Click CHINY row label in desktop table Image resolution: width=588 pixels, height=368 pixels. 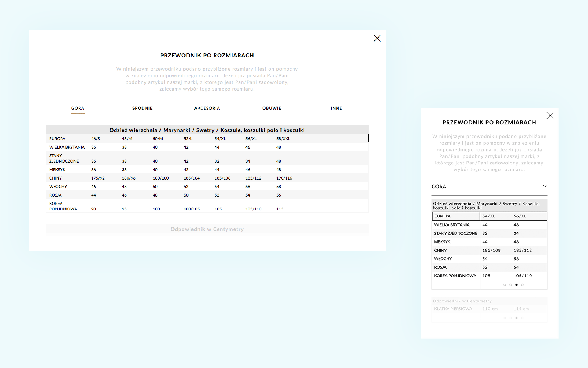tap(55, 178)
